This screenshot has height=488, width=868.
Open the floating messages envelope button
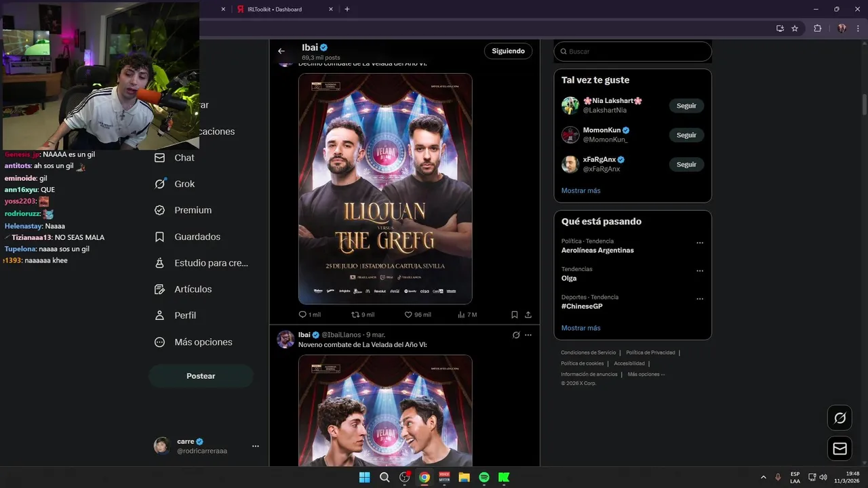tap(840, 449)
